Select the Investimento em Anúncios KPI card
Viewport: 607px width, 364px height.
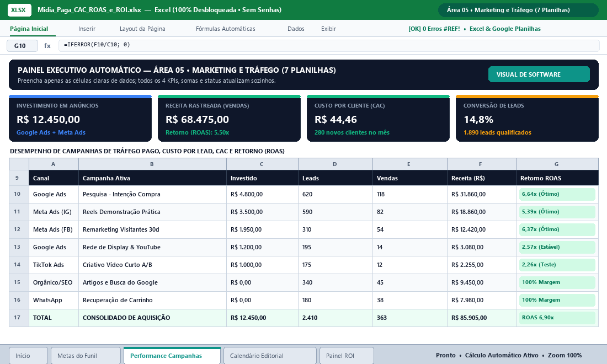click(80, 119)
